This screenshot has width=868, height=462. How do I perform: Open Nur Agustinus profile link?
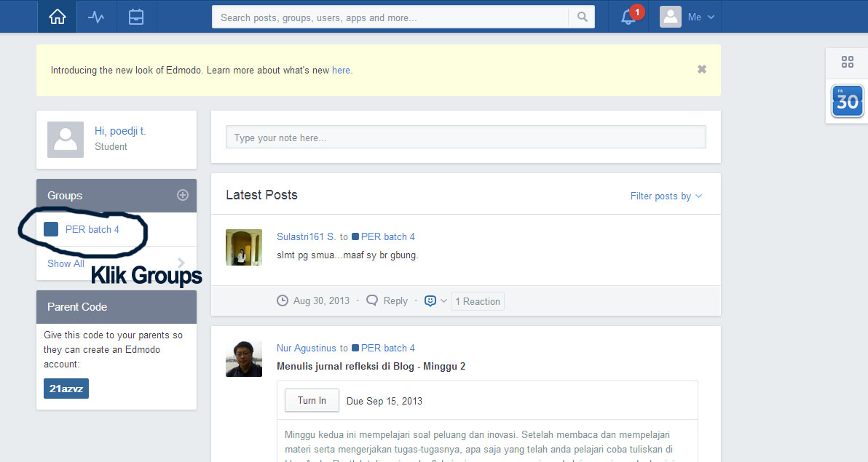[x=306, y=348]
